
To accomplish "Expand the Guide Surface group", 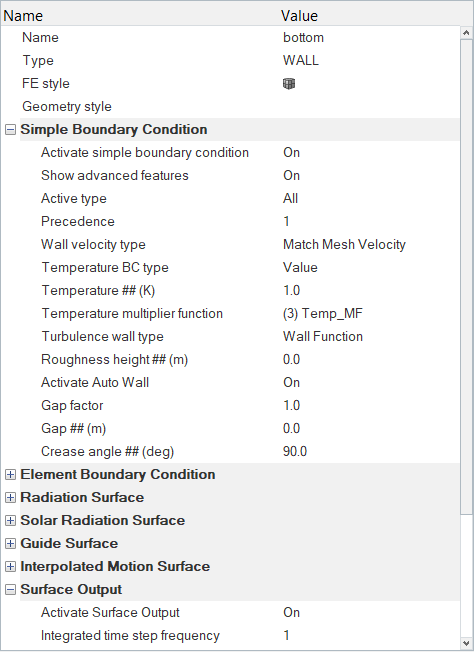I will tap(10, 544).
